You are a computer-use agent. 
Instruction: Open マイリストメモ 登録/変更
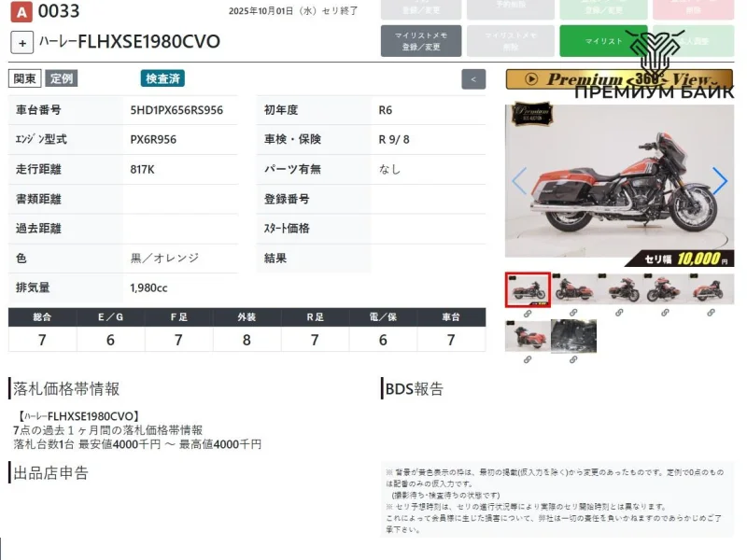(421, 41)
